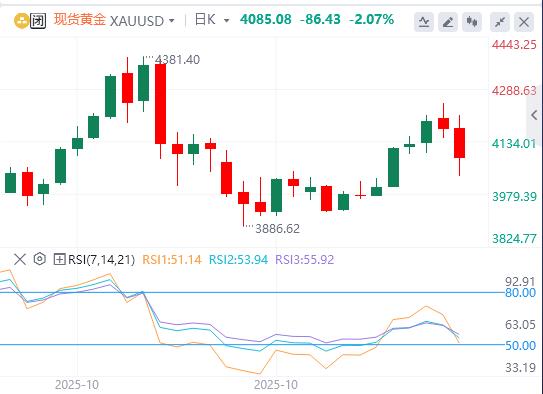
Task: Click the tall red candle below 4381.40
Action: [x=160, y=104]
